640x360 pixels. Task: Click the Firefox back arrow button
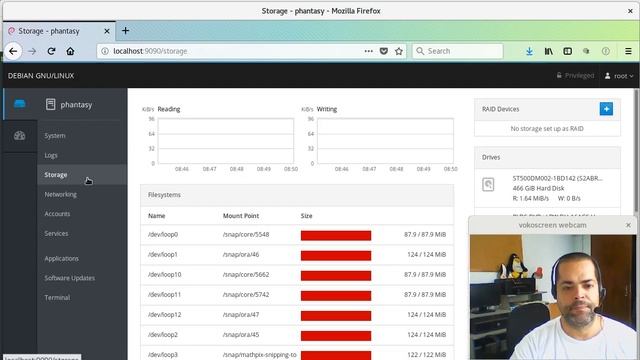[13, 51]
